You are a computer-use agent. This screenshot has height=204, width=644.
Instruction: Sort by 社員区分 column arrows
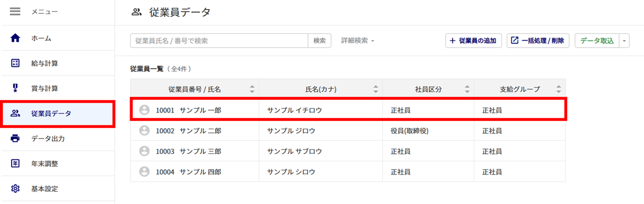tap(467, 89)
